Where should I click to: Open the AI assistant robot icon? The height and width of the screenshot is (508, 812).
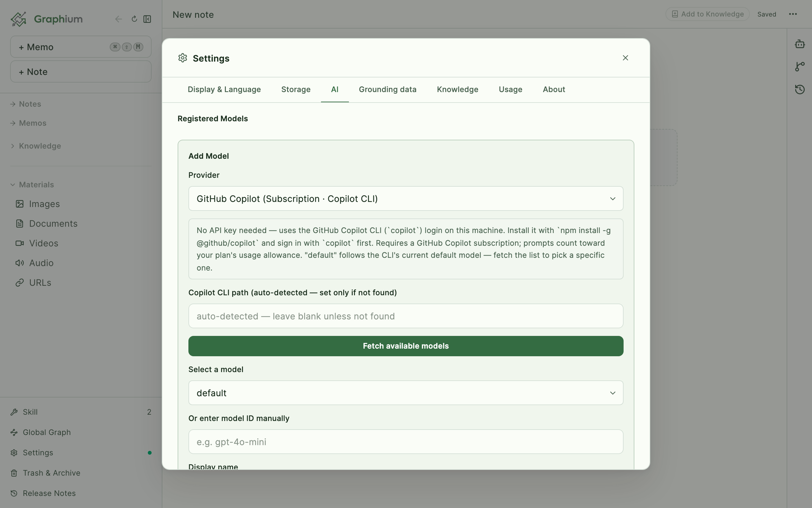coord(800,44)
